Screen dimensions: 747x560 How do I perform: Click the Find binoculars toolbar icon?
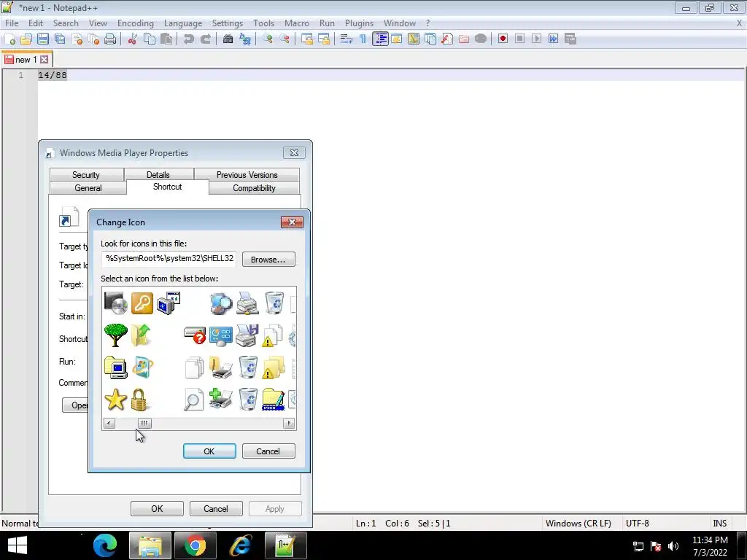pos(228,39)
